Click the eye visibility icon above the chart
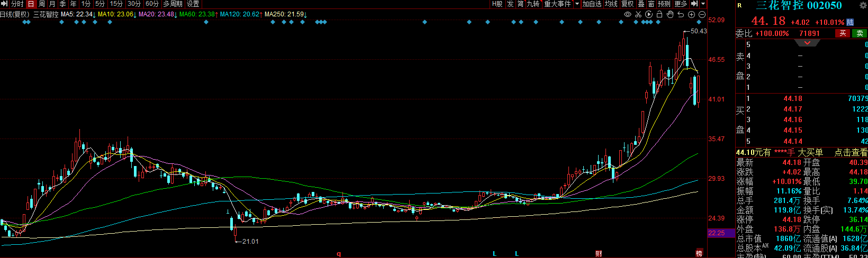Image resolution: width=868 pixels, height=258 pixels. point(628,15)
